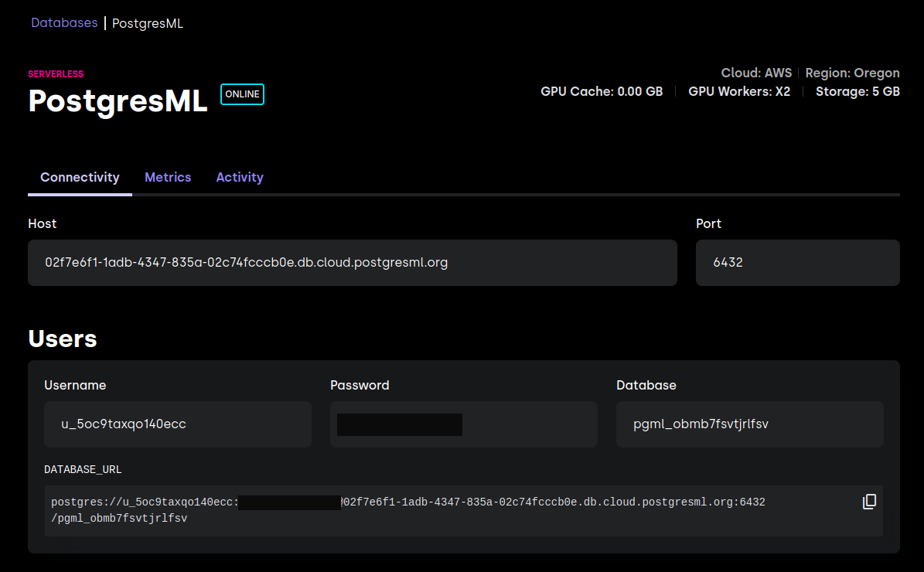This screenshot has width=924, height=572.
Task: Click the Port field showing 6432
Action: [798, 263]
